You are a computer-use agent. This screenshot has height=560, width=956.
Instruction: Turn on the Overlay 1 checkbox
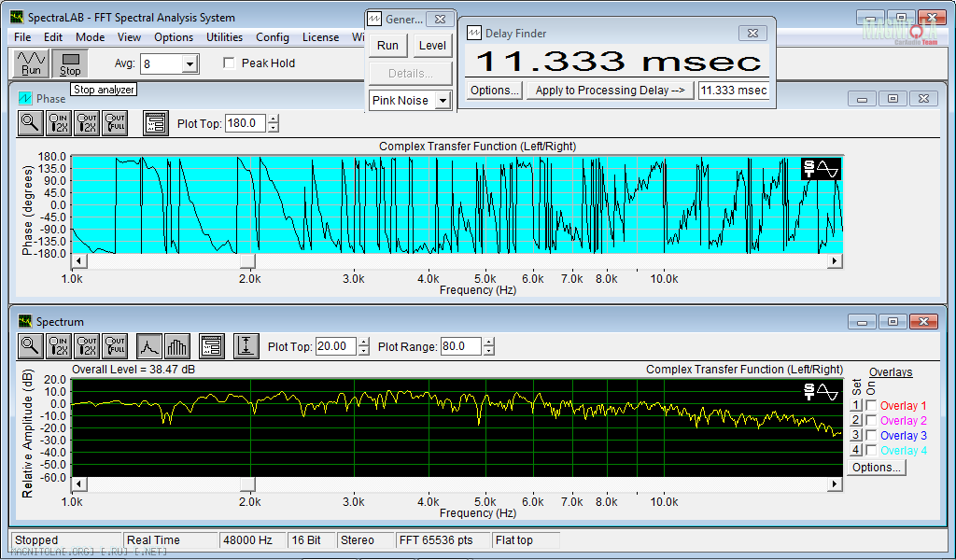(871, 405)
